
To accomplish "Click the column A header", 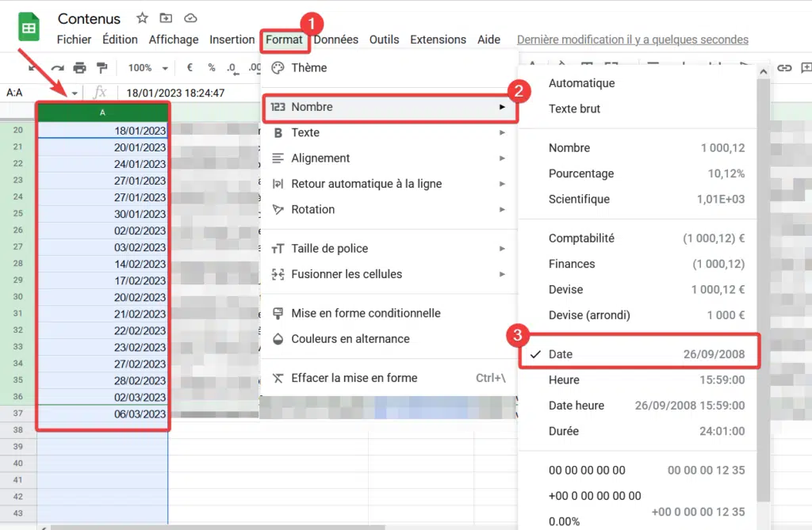I will coord(102,112).
